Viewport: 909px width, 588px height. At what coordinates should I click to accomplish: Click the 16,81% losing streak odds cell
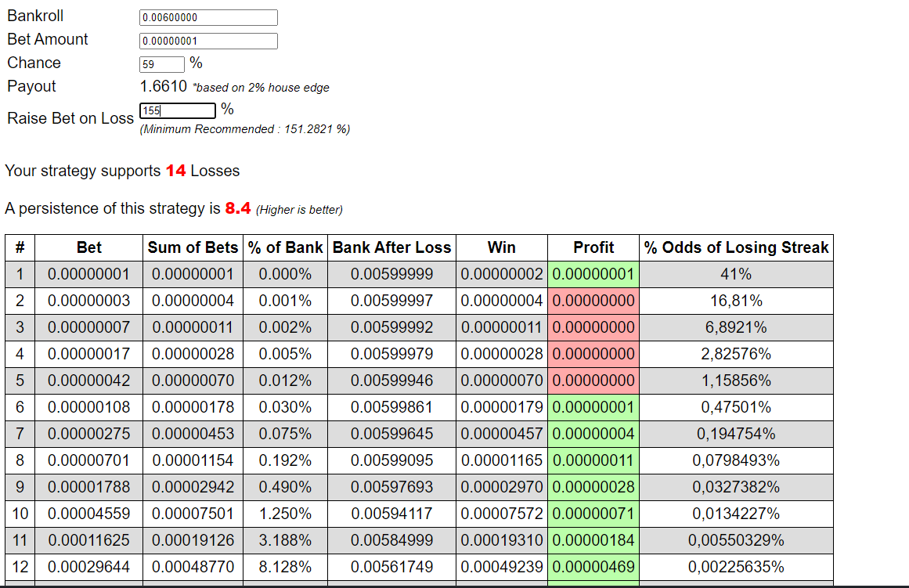coord(736,301)
